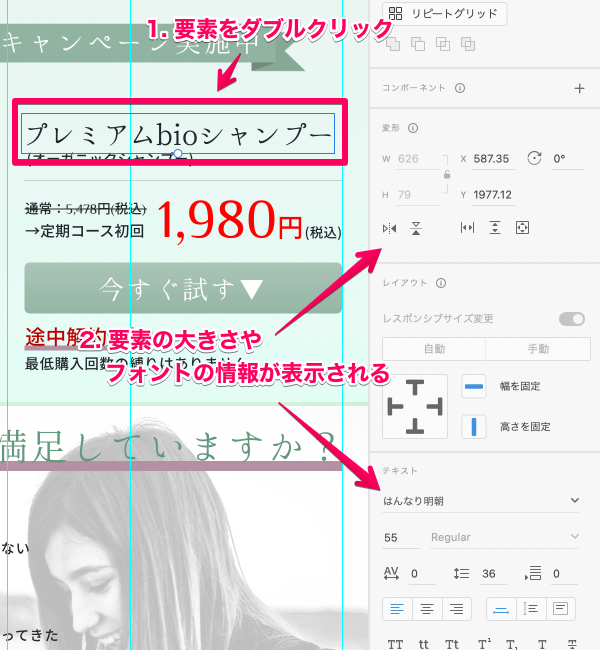Click the rotation angle icon
Screen dimensions: 600x650
[534, 159]
